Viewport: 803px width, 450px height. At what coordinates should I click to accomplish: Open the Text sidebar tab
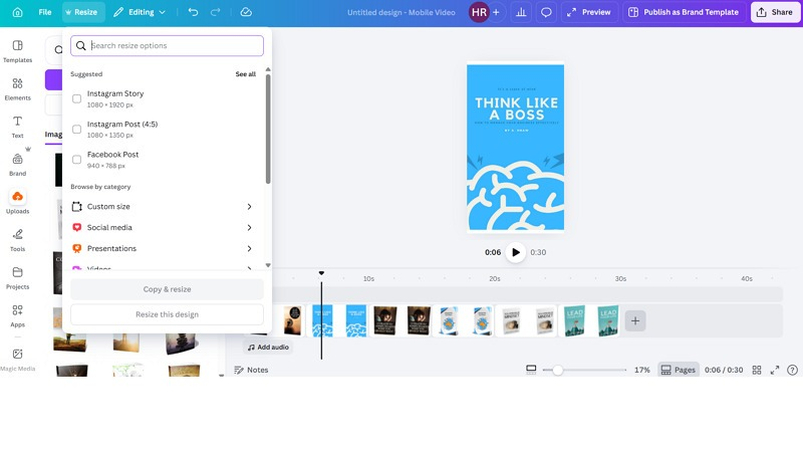[17, 127]
